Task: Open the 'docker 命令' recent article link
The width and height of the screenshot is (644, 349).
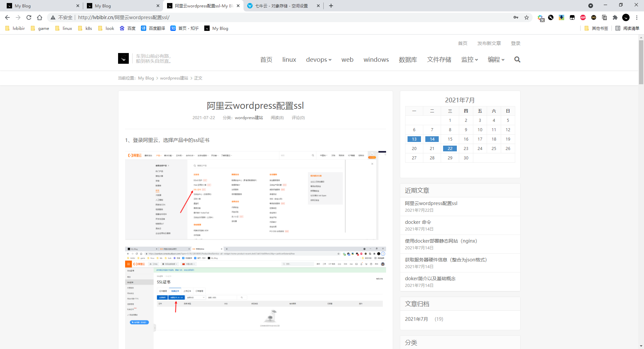Action: [x=418, y=222]
